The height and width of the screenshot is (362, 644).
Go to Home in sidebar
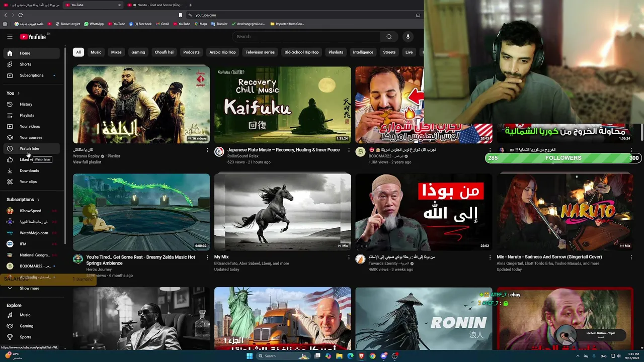pos(33,53)
